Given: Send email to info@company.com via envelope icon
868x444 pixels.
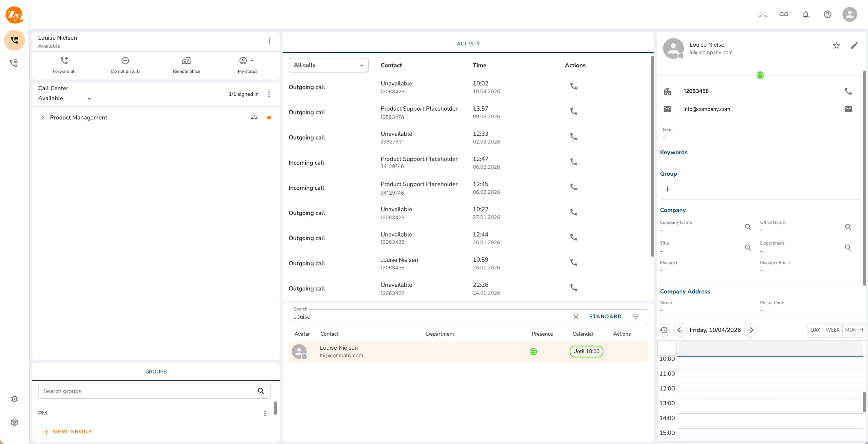Looking at the screenshot, I should [x=848, y=109].
